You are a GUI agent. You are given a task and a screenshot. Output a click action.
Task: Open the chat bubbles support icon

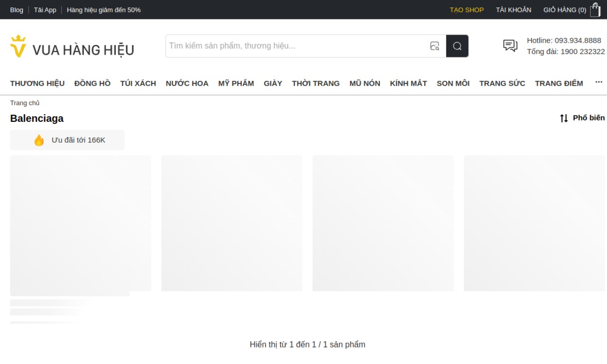(510, 45)
